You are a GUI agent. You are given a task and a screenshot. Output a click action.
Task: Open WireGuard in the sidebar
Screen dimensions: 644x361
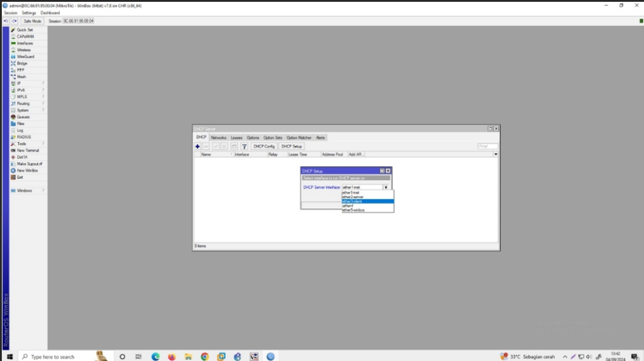(28, 57)
